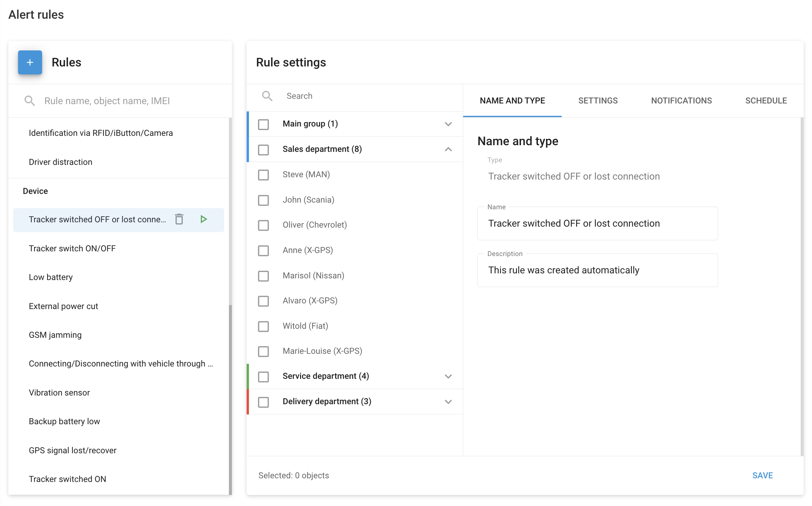Enable the Delivery department checkbox

(x=263, y=402)
